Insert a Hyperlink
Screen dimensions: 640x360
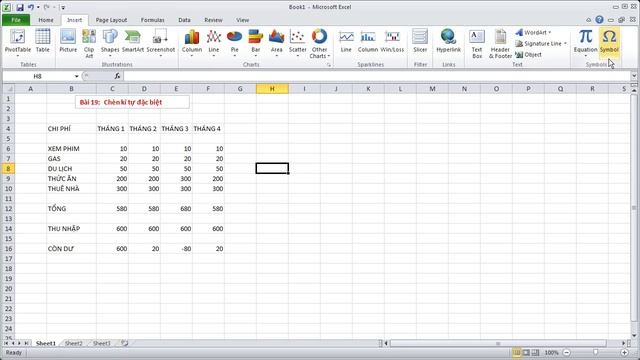pos(448,41)
